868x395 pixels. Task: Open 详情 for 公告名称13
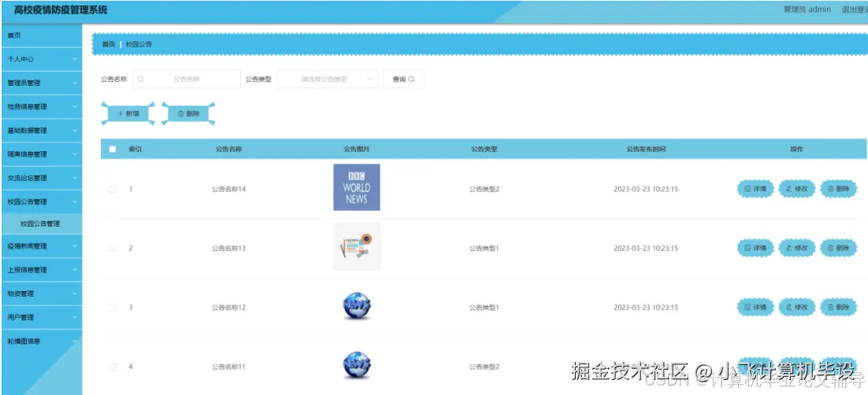[x=755, y=248]
